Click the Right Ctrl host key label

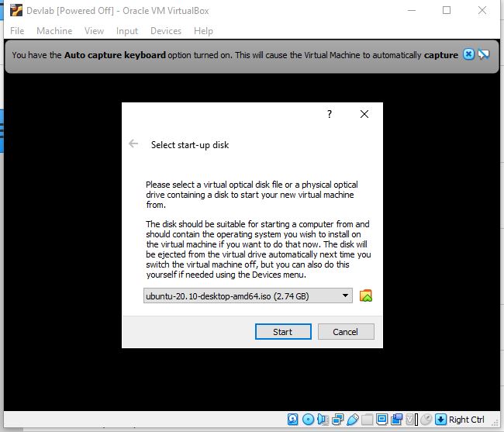(466, 420)
